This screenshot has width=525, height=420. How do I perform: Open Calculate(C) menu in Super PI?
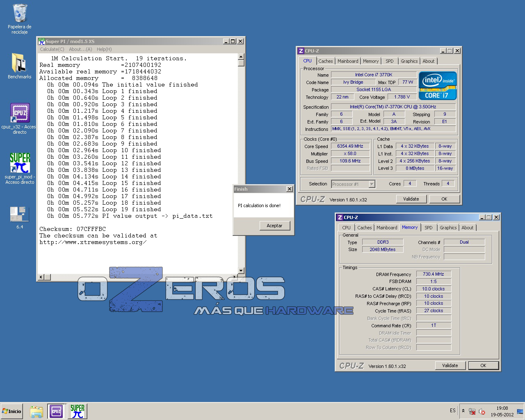tap(52, 49)
